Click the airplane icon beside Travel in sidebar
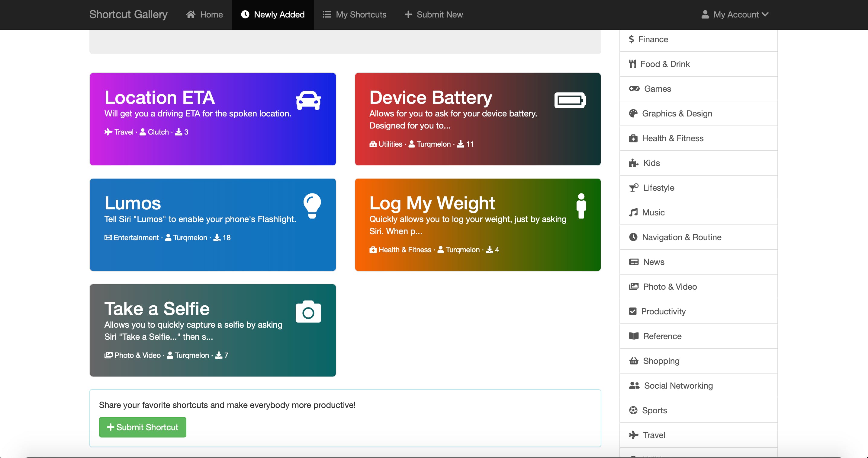868x458 pixels. [633, 435]
